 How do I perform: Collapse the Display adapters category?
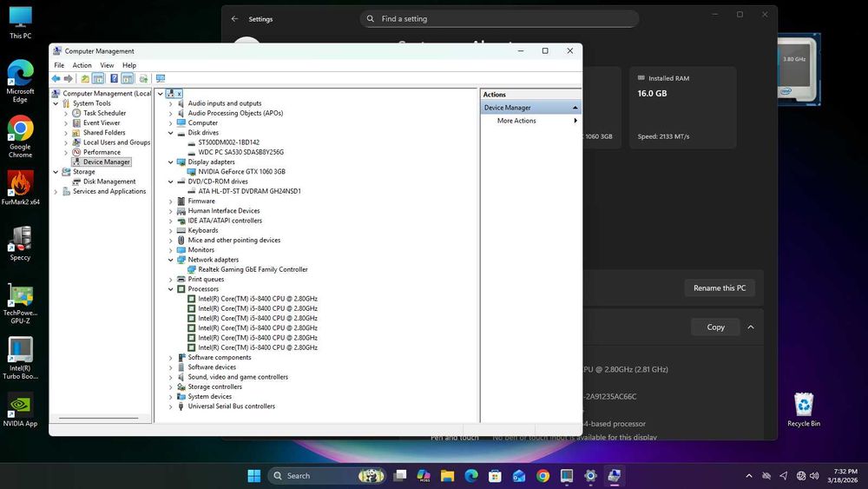[170, 162]
